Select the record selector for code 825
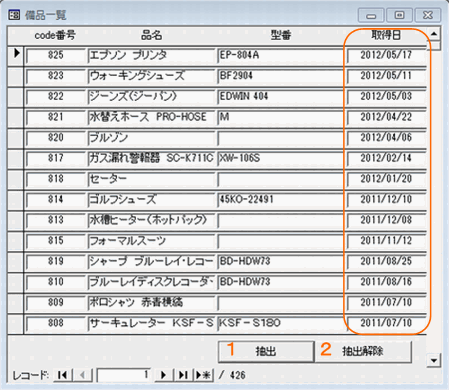Screen dimensions: 449x390 tap(16, 55)
